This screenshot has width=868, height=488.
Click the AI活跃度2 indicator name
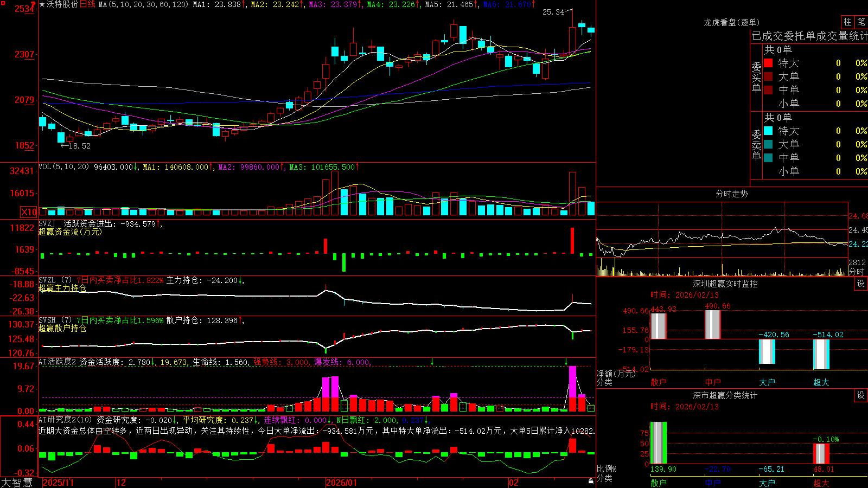point(57,362)
